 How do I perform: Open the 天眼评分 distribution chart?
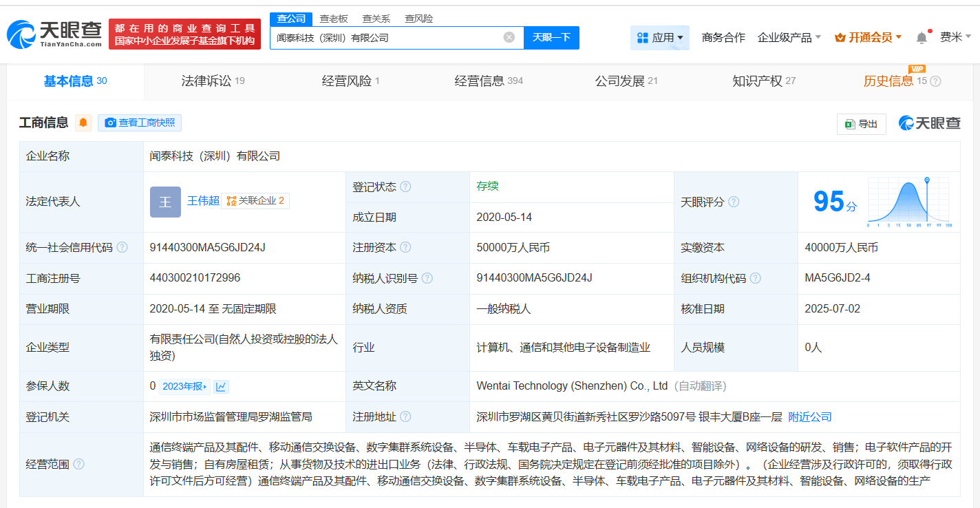[908, 202]
